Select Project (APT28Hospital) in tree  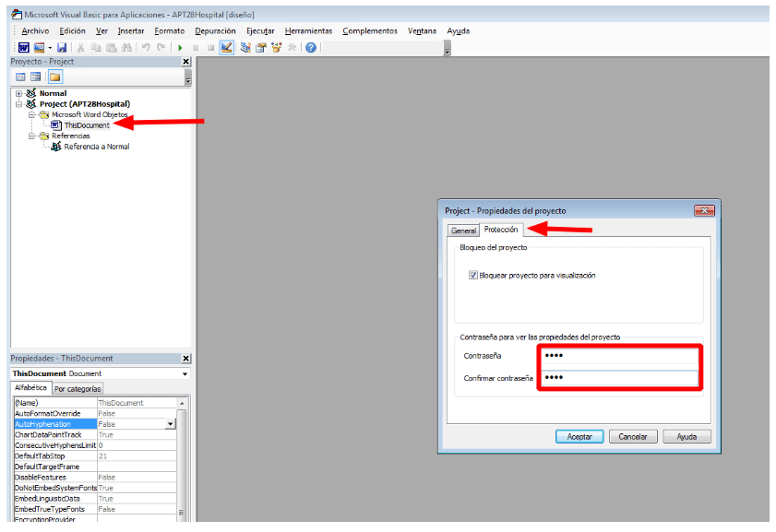point(85,104)
